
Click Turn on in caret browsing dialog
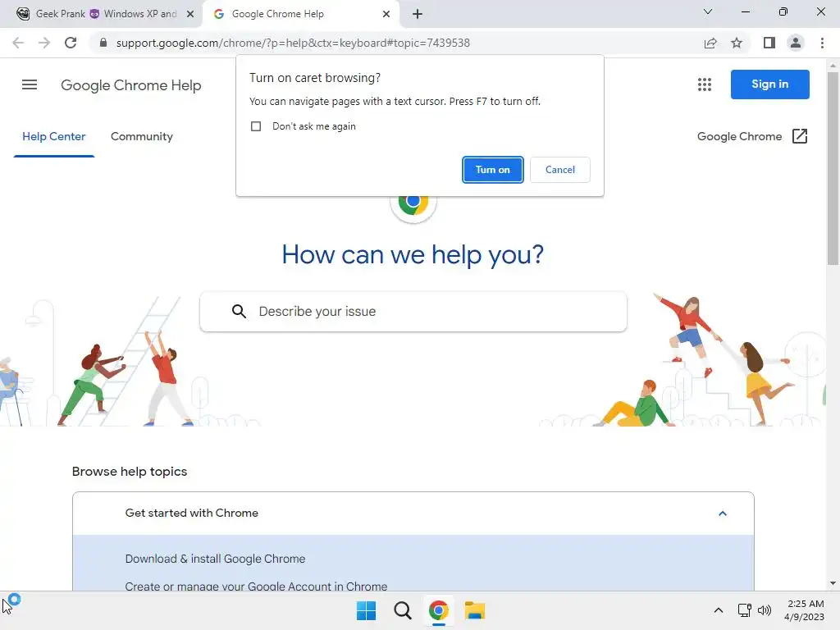pyautogui.click(x=492, y=170)
